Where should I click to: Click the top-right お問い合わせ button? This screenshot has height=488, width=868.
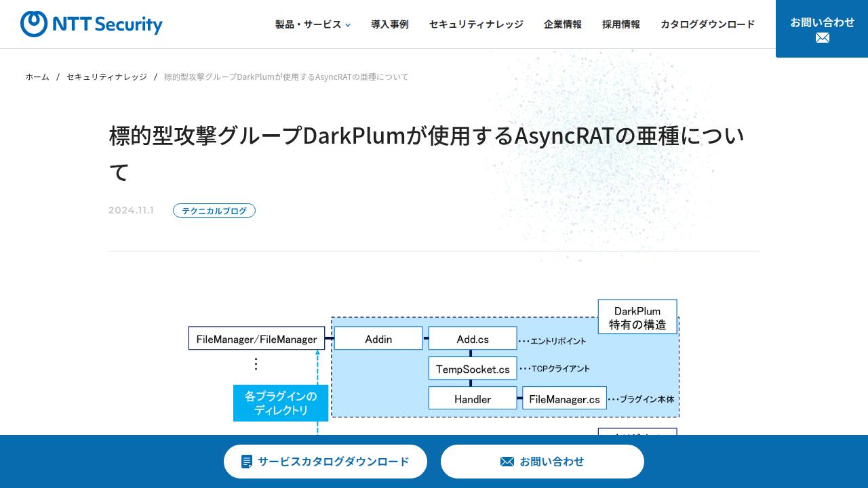[822, 28]
